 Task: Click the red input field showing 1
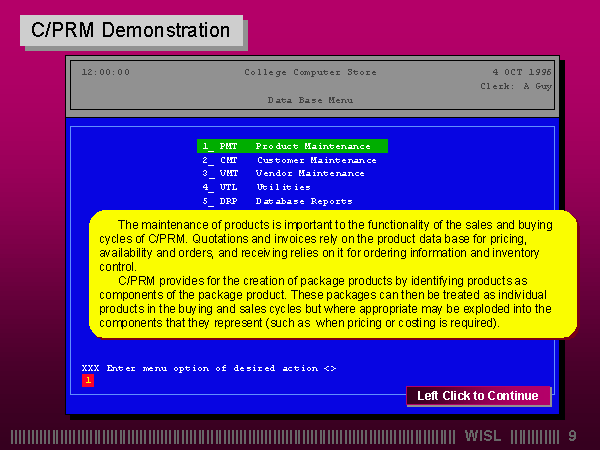[x=87, y=380]
